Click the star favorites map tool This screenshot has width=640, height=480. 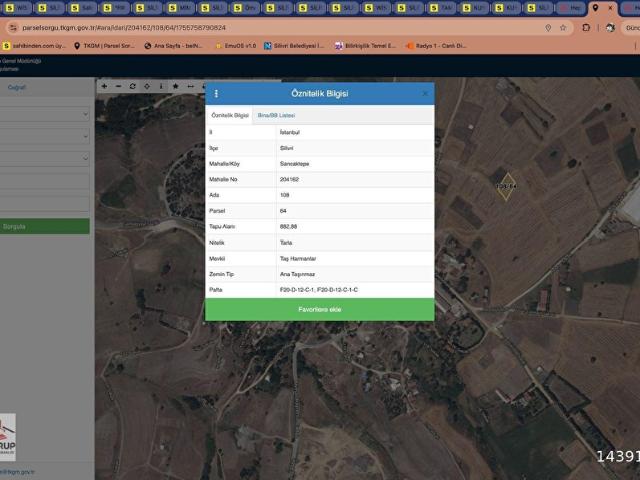(175, 86)
